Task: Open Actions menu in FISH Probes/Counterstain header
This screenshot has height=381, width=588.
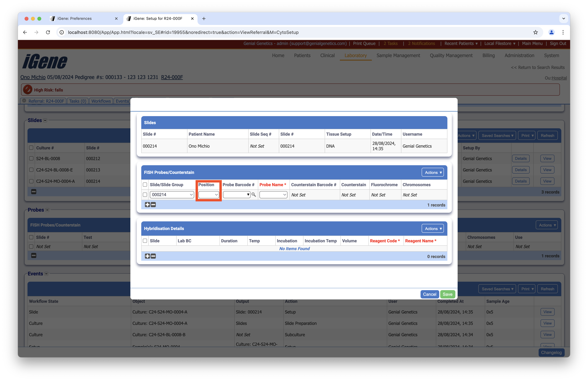Action: pos(433,173)
